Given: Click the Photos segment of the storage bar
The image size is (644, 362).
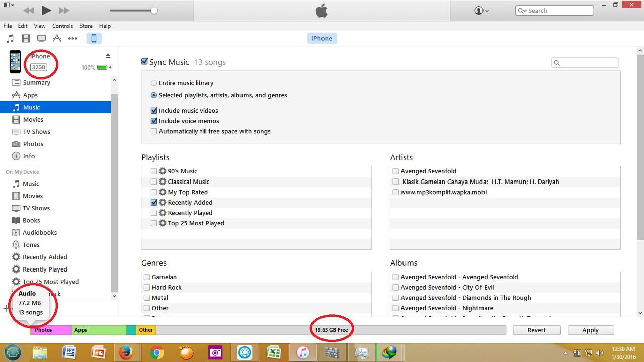Looking at the screenshot, I should (51, 330).
